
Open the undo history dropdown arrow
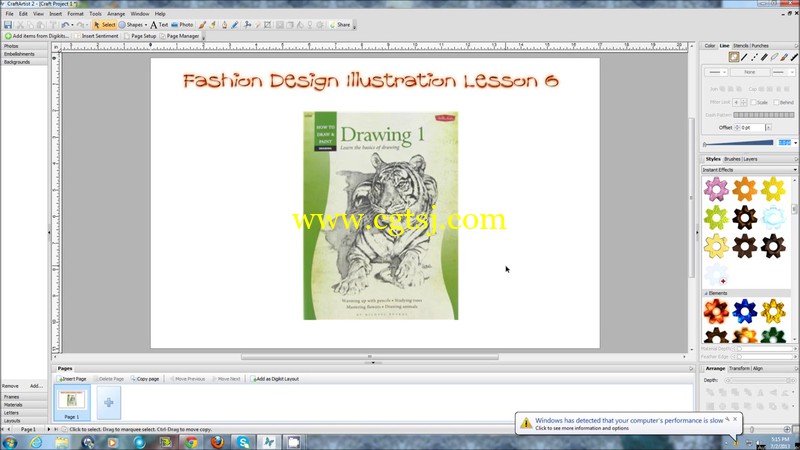72,24
